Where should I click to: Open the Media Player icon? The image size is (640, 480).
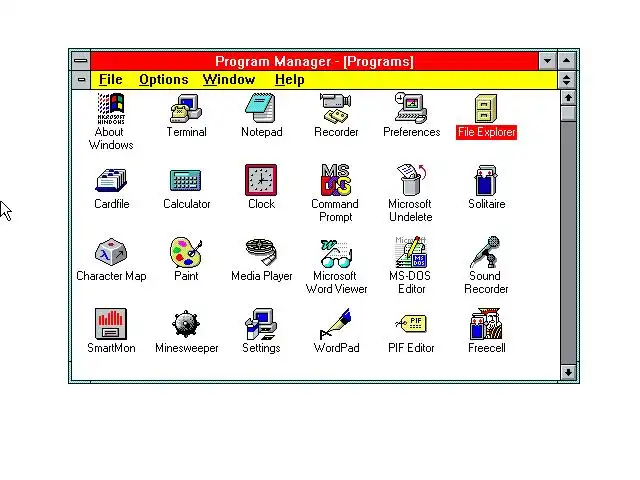click(261, 252)
